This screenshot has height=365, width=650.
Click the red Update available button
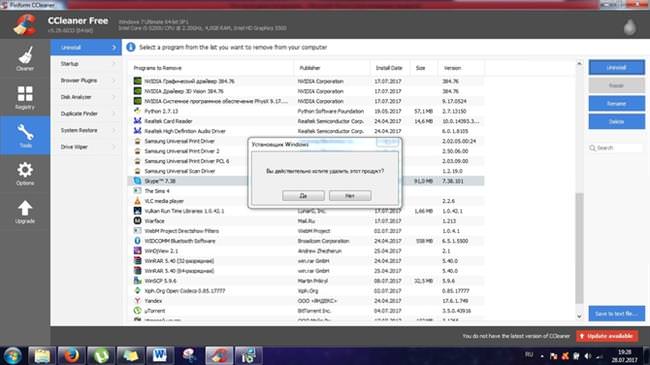(x=607, y=336)
